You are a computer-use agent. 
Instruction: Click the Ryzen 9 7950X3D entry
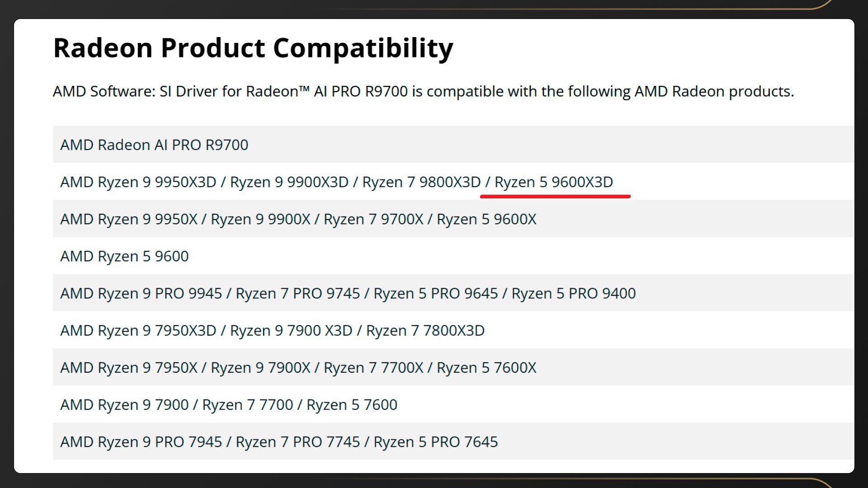click(x=138, y=330)
